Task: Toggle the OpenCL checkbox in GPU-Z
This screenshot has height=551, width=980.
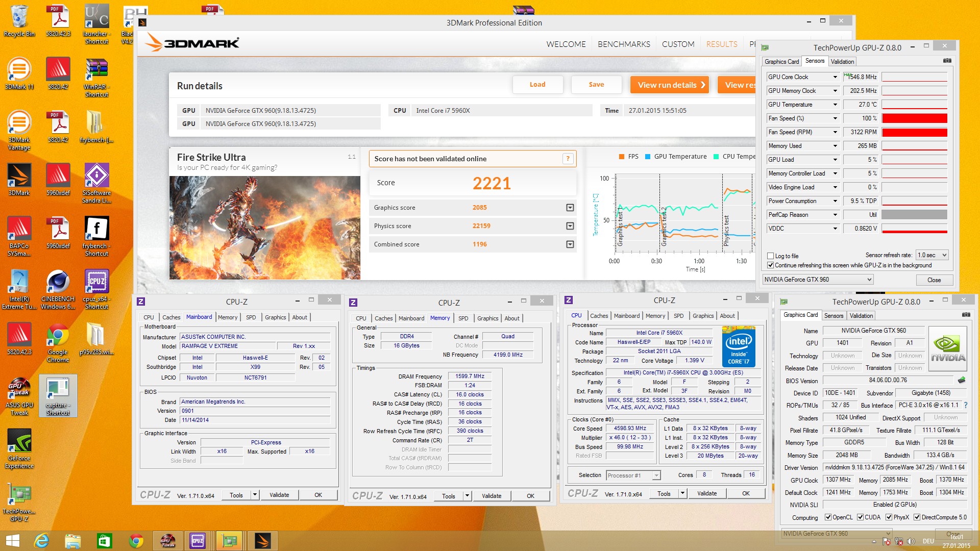Action: coord(828,517)
